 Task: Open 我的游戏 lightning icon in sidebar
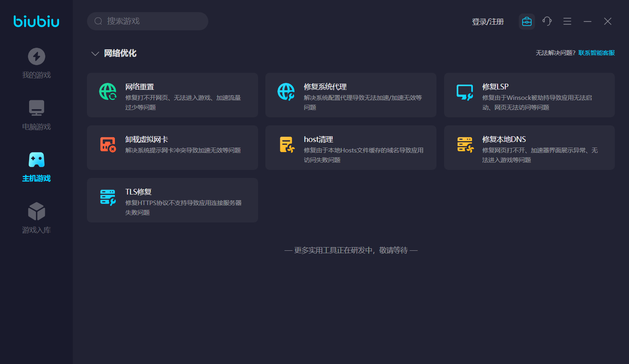pyautogui.click(x=36, y=56)
